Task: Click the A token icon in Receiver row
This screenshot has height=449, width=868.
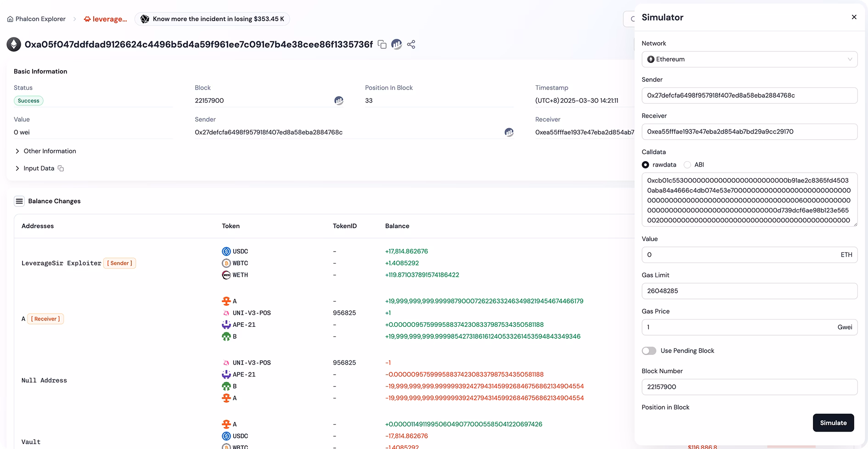Action: coord(226,301)
